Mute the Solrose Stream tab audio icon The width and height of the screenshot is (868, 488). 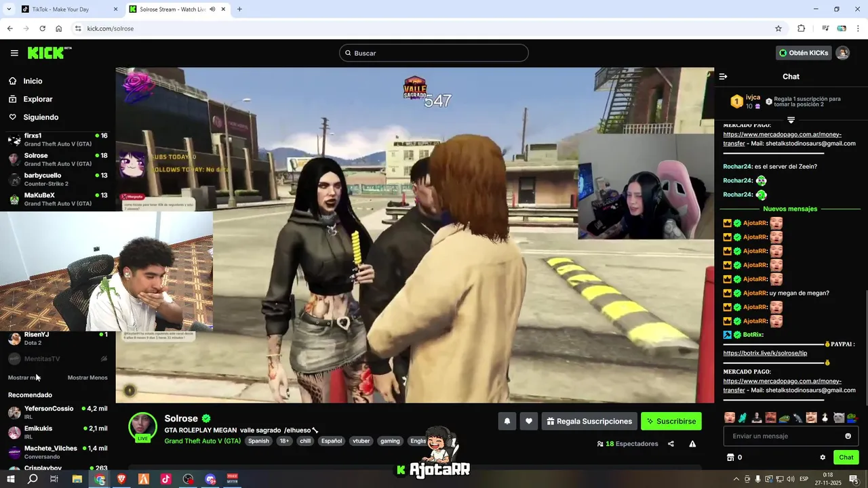[x=213, y=9]
